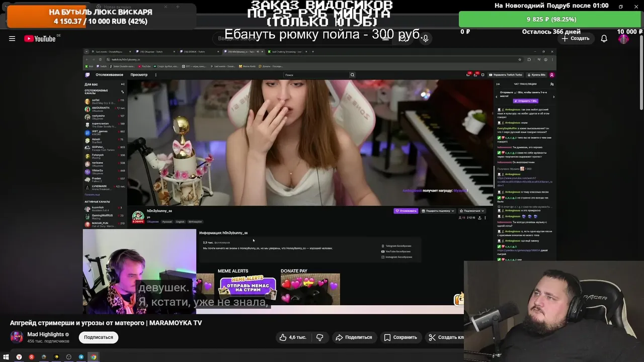Open stream options three-dot menu
Image resolution: width=644 pixels, height=362 pixels.
[x=485, y=218]
